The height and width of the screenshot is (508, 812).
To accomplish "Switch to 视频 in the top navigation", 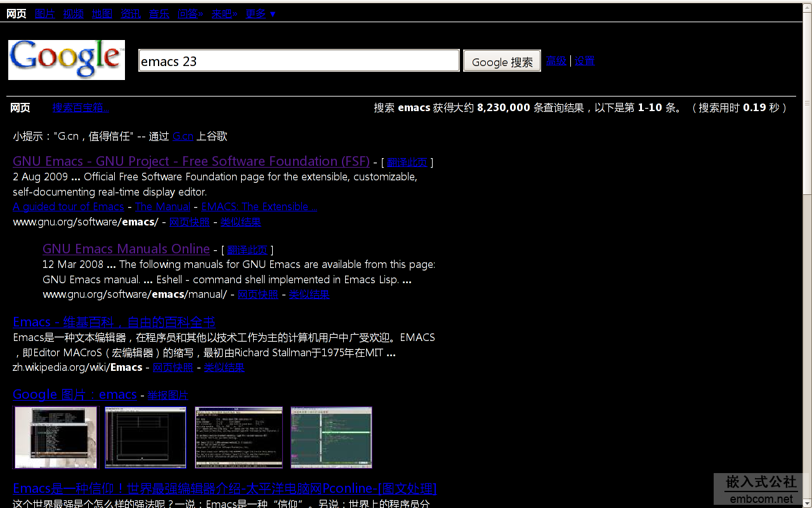I will pyautogui.click(x=74, y=13).
